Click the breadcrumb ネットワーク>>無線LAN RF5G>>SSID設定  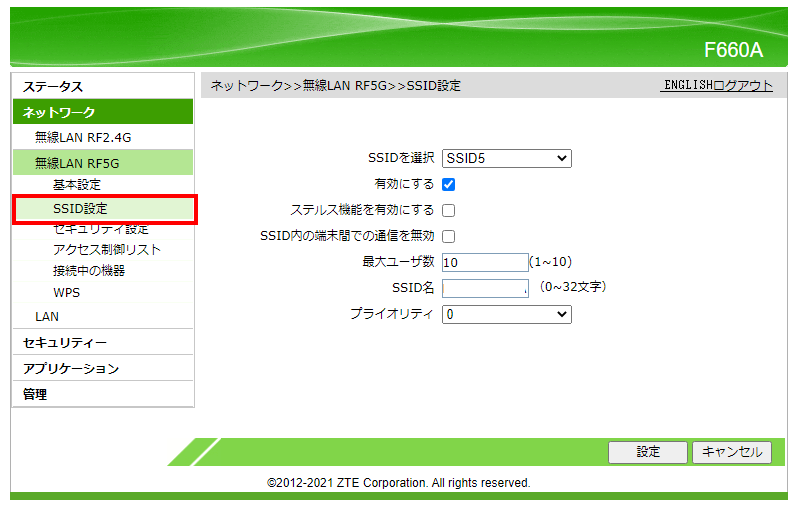click(x=335, y=86)
